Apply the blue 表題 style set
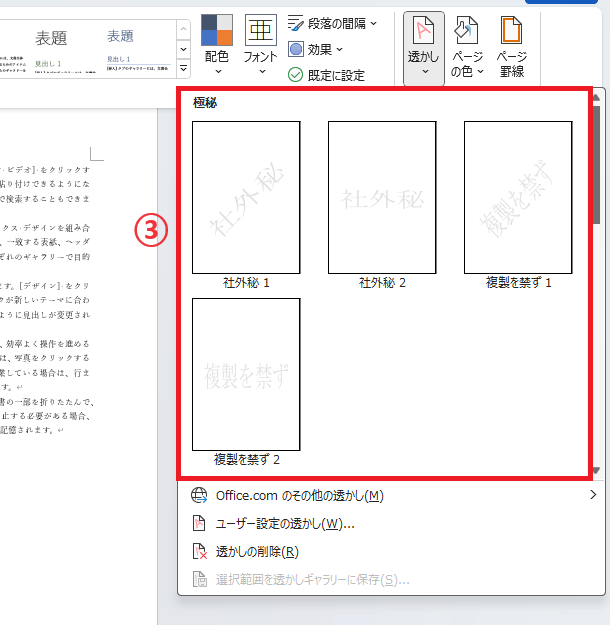The image size is (610, 625). 138,51
